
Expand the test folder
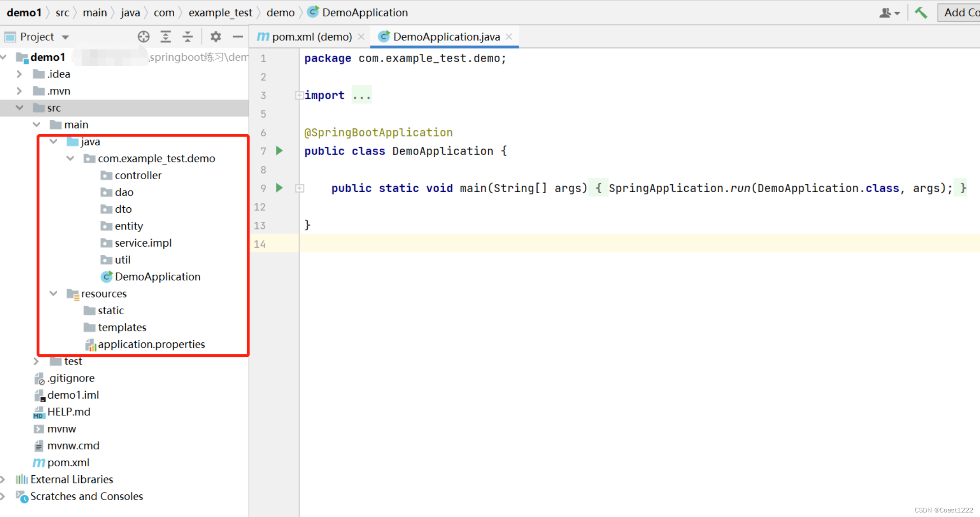pos(36,361)
